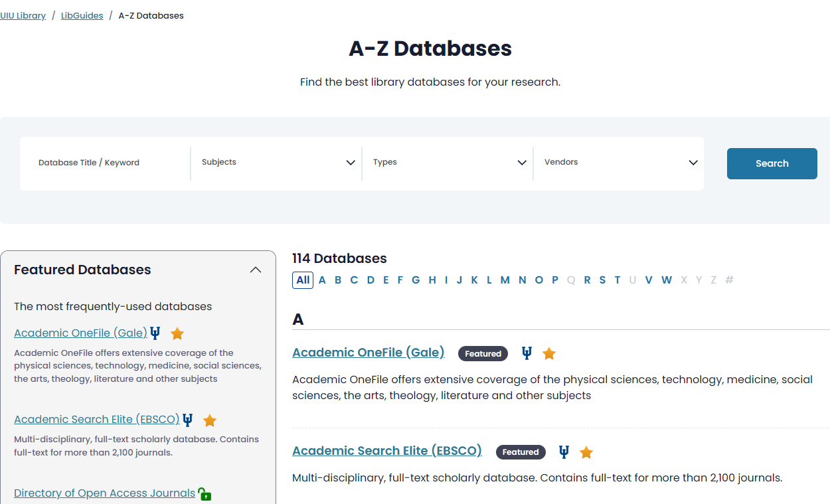The height and width of the screenshot is (504, 830).
Task: Filter databases by letter J
Action: (x=459, y=280)
